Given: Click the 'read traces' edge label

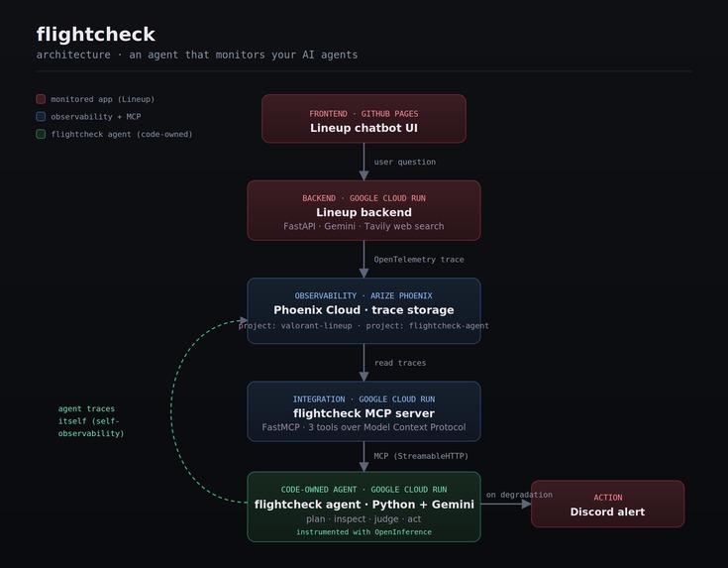Looking at the screenshot, I should click(x=400, y=363).
